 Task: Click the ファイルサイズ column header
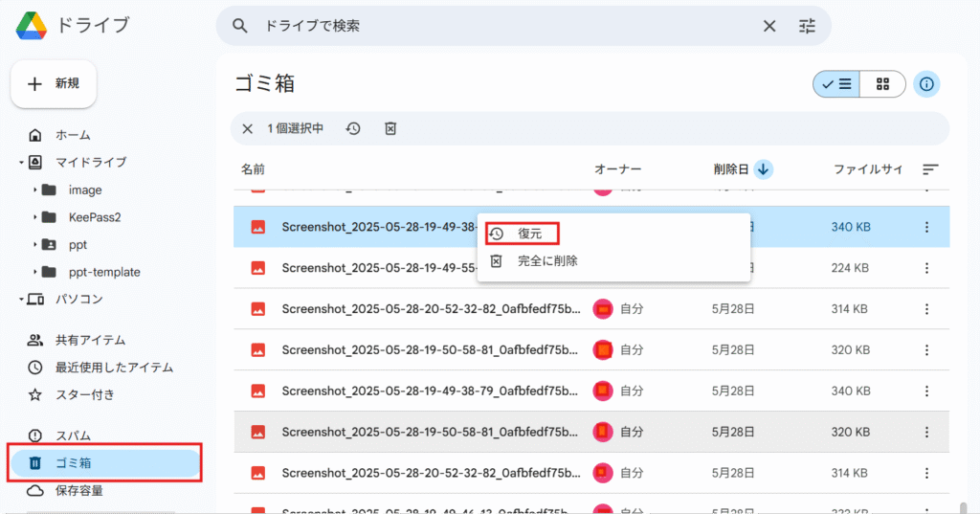point(868,169)
